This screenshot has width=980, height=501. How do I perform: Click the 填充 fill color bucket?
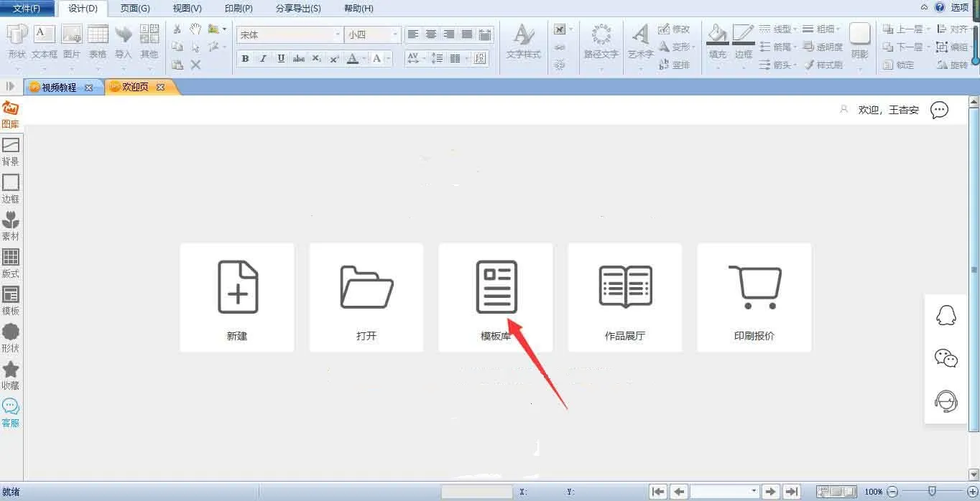click(x=717, y=35)
